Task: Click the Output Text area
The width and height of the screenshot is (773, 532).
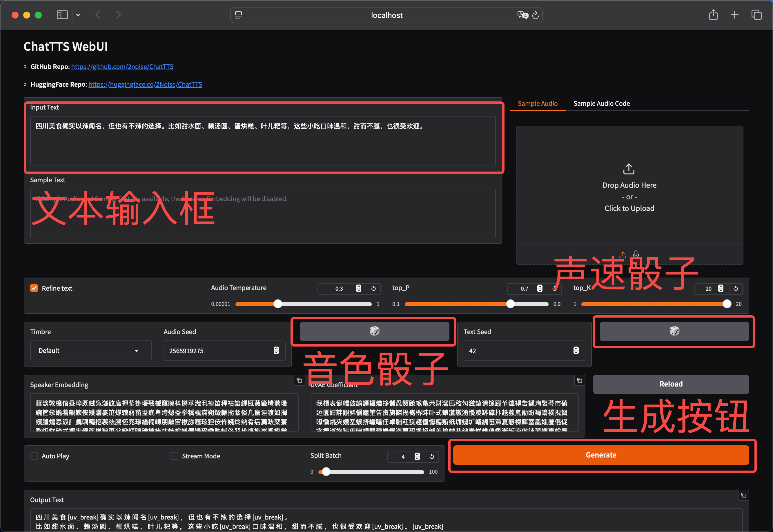Action: [x=386, y=520]
